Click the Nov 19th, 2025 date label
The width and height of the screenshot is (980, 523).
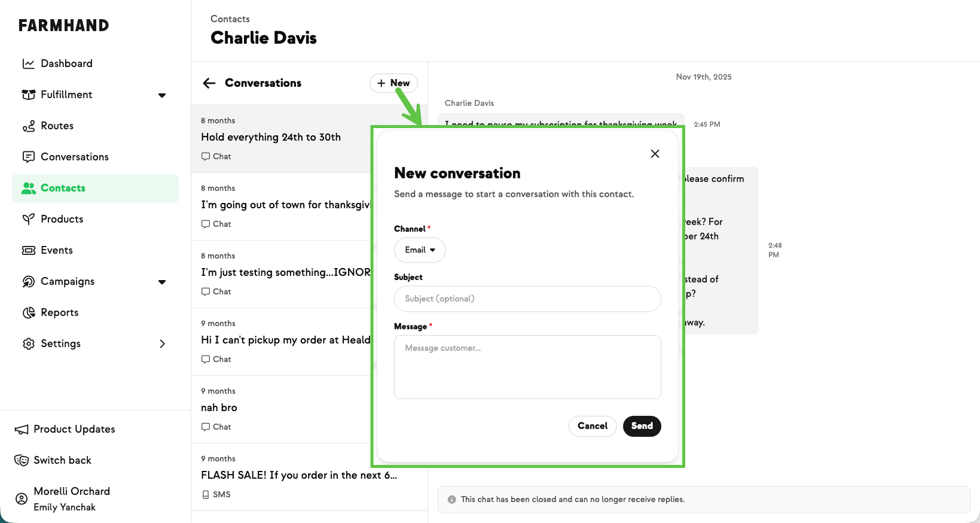click(x=704, y=77)
